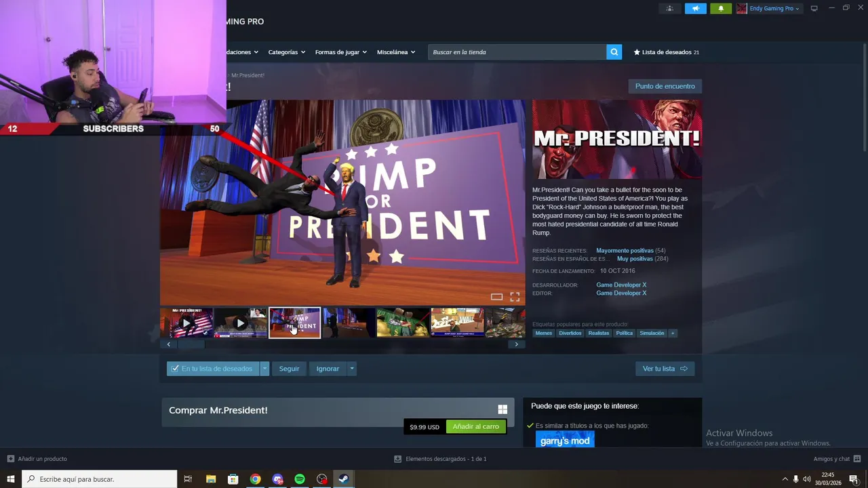Click the downloads icon in bottom bar

398,459
